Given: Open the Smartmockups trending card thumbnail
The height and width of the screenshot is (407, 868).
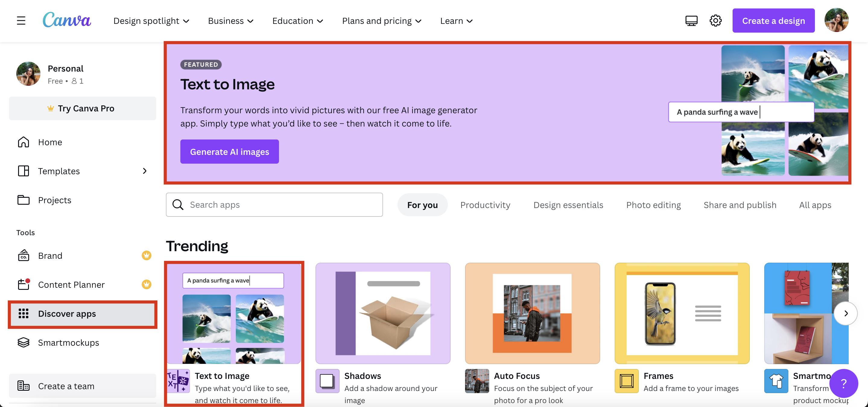Looking at the screenshot, I should [806, 313].
